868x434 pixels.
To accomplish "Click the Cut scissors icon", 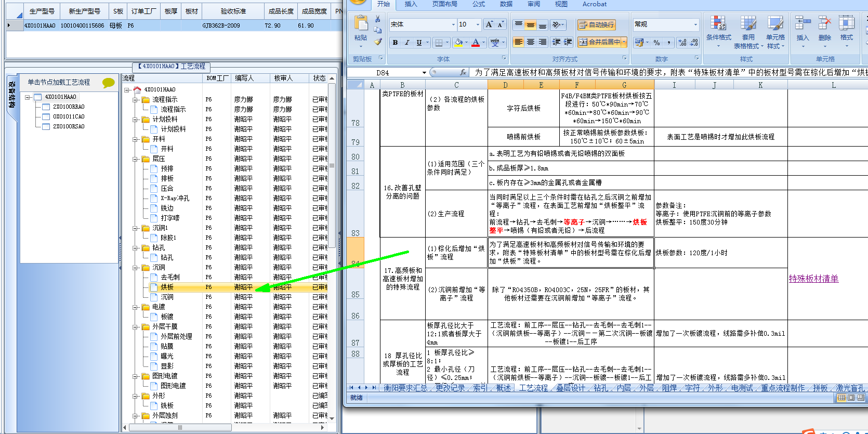I will tap(378, 19).
